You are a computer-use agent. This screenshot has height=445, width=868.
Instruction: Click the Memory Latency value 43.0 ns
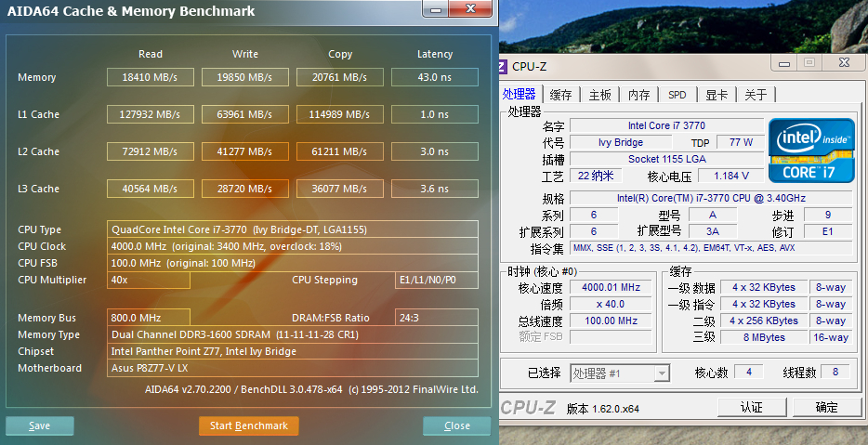pyautogui.click(x=435, y=77)
